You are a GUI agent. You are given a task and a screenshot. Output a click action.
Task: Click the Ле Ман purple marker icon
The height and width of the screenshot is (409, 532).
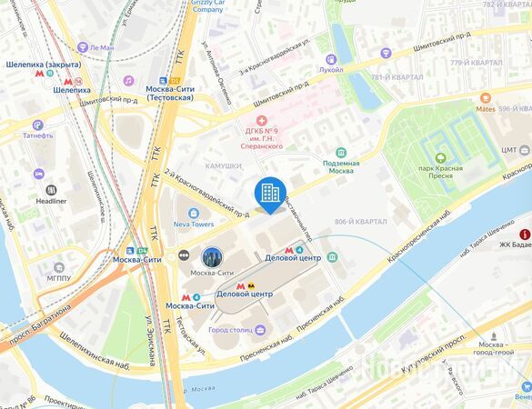(x=83, y=47)
